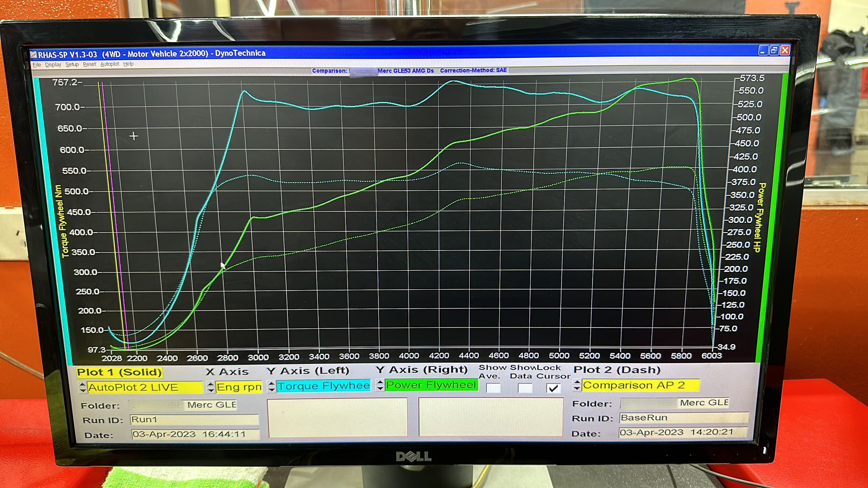
Task: Select the Power Flywheel Y axis field
Action: (431, 385)
